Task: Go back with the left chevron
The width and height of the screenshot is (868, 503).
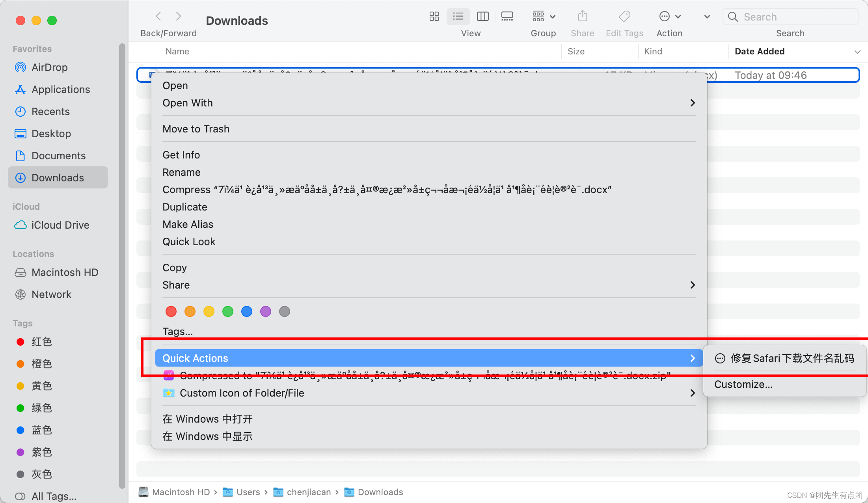Action: [x=158, y=17]
